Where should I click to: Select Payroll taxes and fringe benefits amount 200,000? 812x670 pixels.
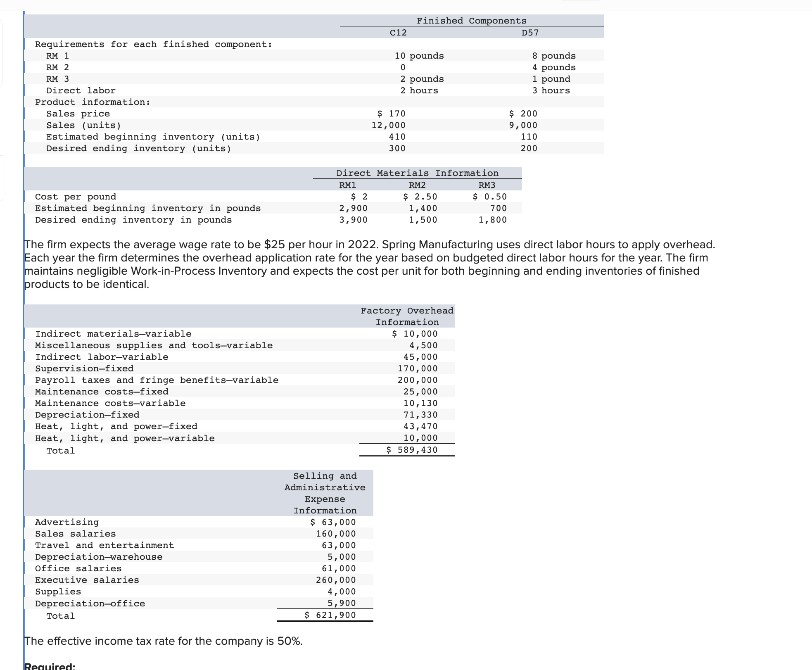pos(417,380)
